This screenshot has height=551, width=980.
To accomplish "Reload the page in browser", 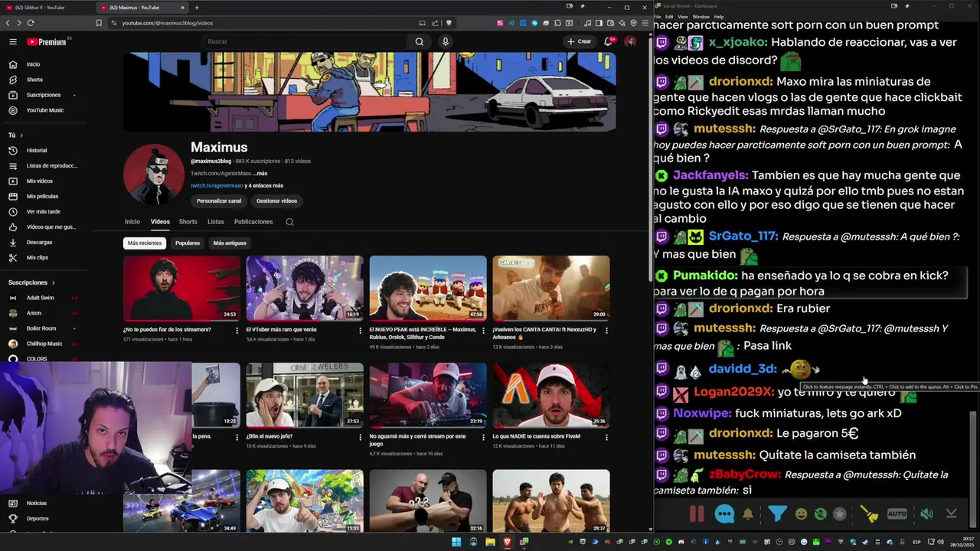I will pyautogui.click(x=31, y=23).
